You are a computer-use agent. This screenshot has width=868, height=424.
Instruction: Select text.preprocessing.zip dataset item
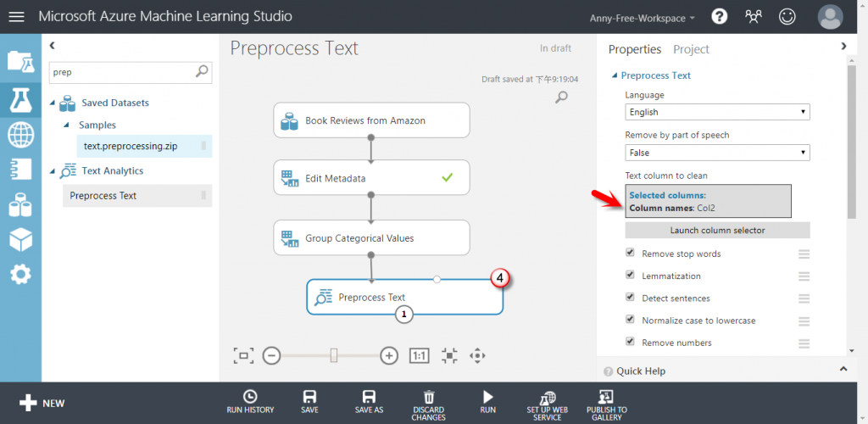(x=144, y=146)
